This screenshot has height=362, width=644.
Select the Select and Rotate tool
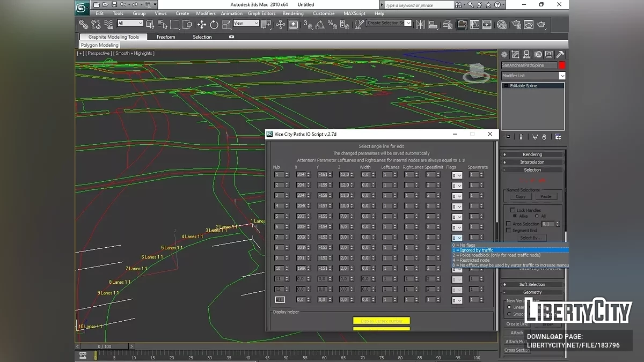214,24
